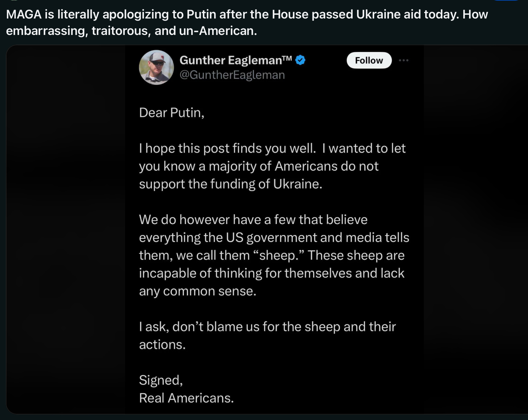Follow Gunther Eagleman
This screenshot has width=528, height=420.
[x=369, y=60]
